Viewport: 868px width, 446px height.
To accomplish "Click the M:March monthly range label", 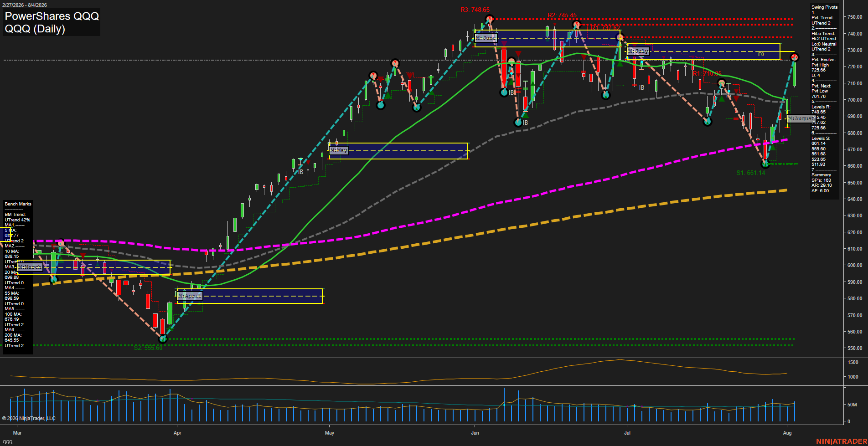I will pyautogui.click(x=30, y=267).
